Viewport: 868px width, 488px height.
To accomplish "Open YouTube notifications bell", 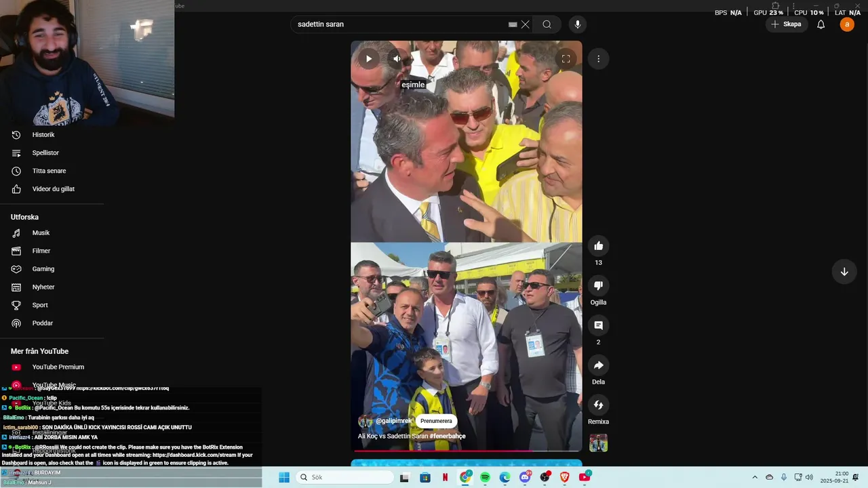I will coord(821,24).
